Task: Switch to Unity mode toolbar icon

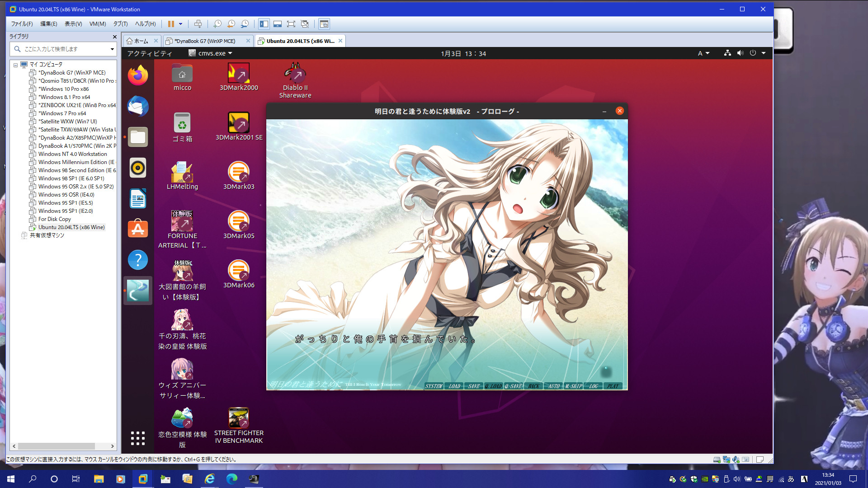Action: tap(305, 24)
